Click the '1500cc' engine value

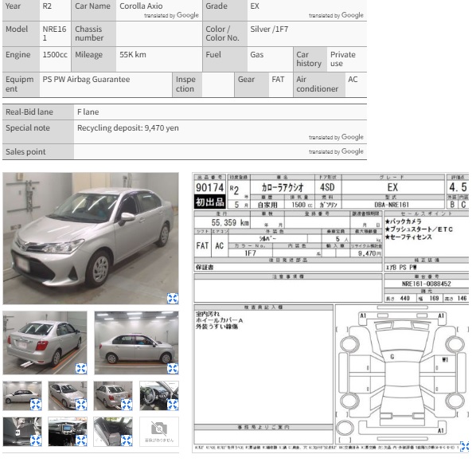pyautogui.click(x=55, y=55)
